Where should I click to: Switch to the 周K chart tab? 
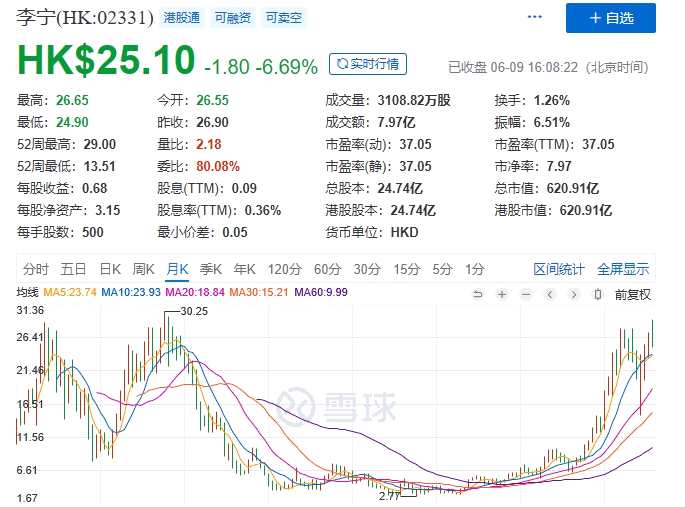pos(143,269)
